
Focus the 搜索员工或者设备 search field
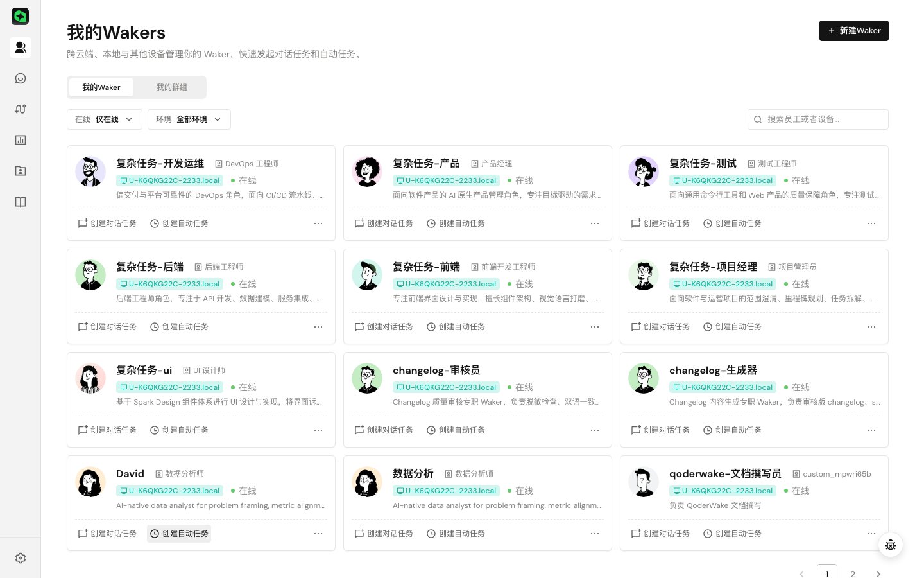pos(818,119)
